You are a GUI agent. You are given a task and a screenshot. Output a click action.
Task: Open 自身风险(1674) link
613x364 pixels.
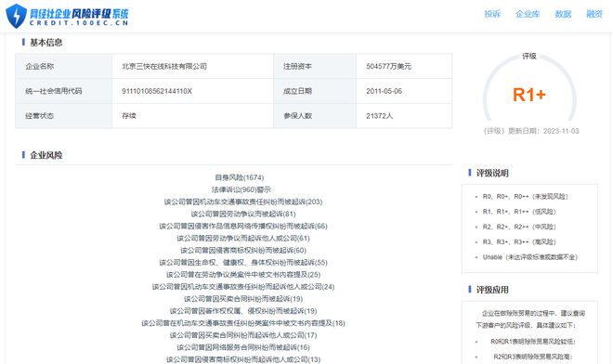240,177
